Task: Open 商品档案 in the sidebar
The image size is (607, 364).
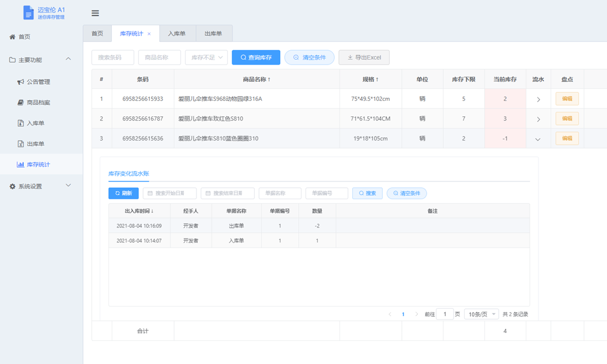Action: (x=38, y=103)
